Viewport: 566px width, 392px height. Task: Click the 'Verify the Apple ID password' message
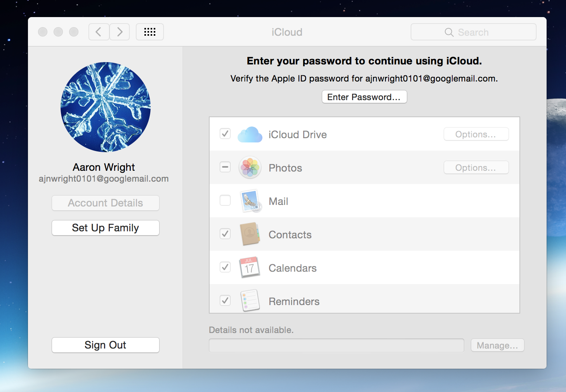coord(364,78)
